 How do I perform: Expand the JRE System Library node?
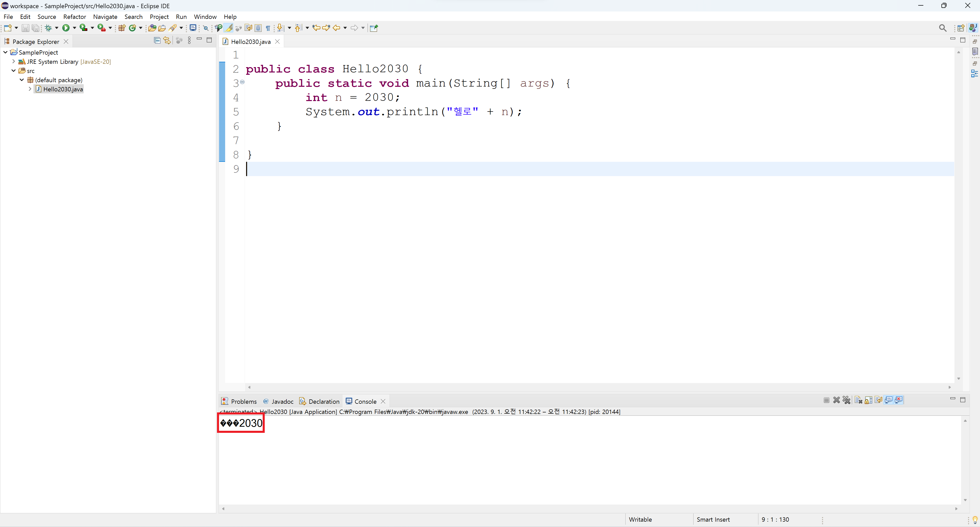[14, 61]
